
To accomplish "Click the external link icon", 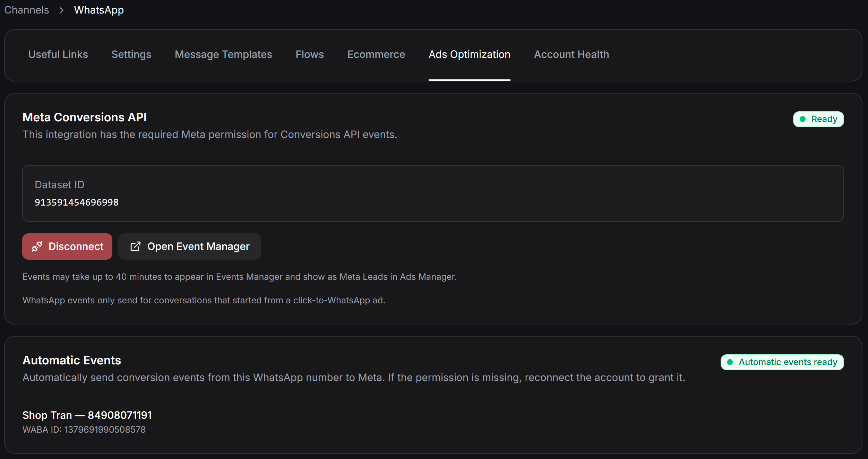I will (135, 246).
